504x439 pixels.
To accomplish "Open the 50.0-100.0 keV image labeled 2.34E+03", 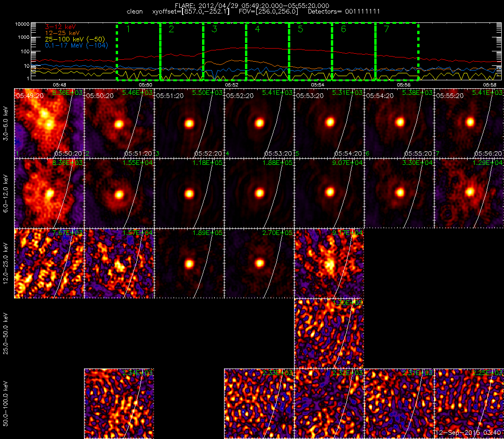I will coord(119,404).
